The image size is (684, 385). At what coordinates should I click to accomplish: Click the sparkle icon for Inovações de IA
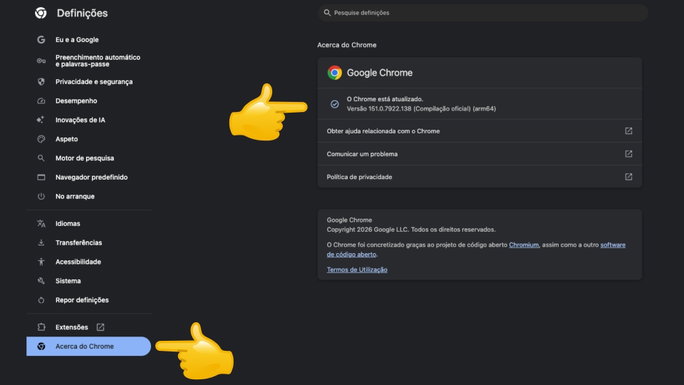(41, 120)
